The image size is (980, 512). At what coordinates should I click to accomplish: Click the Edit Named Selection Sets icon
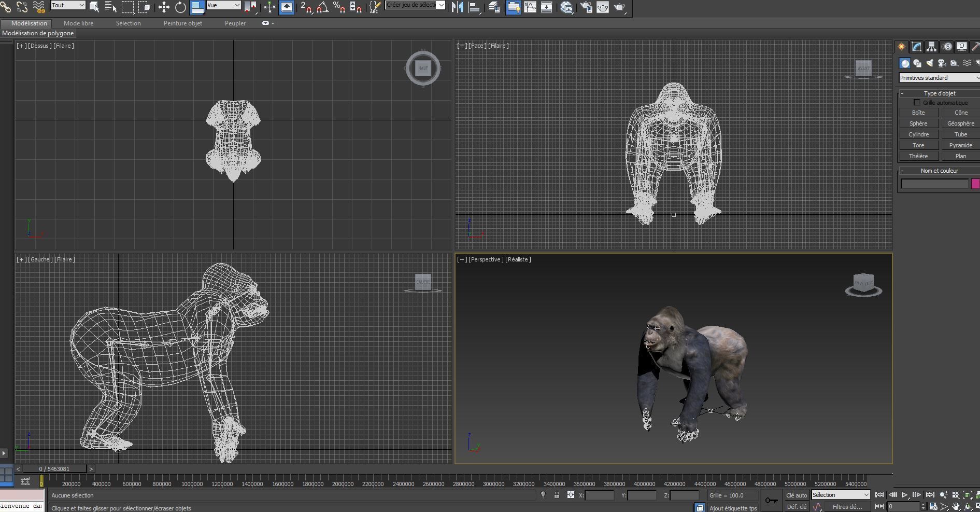(x=374, y=7)
